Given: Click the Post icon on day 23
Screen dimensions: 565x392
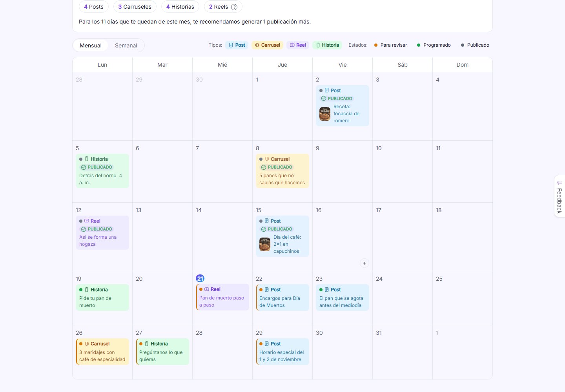Looking at the screenshot, I should 327,290.
